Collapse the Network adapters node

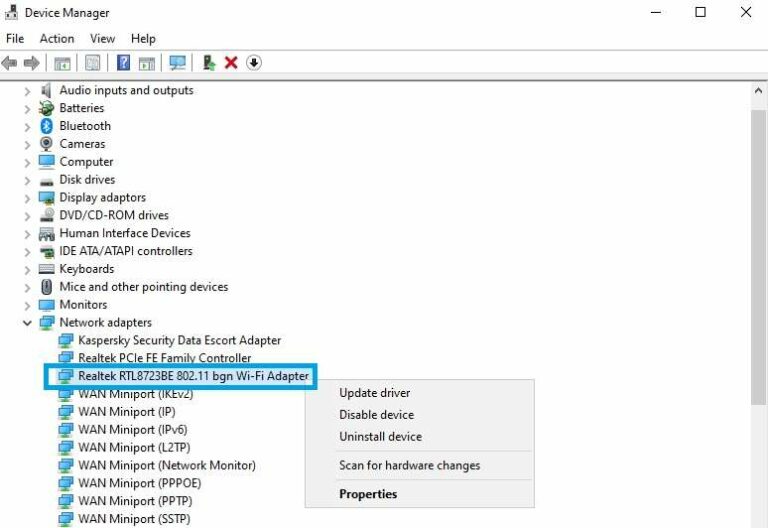click(x=27, y=323)
